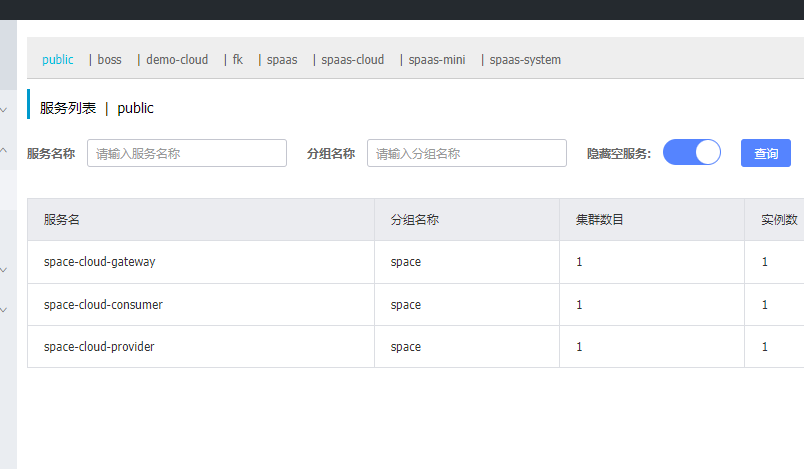
Task: Click into the 分组名称 input field
Action: (x=467, y=154)
